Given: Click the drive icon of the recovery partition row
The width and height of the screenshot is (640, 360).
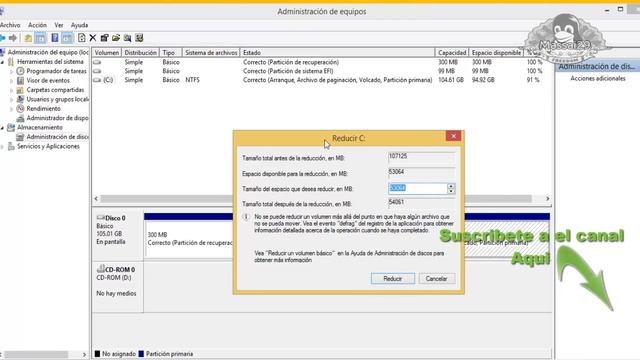Looking at the screenshot, I should (x=97, y=62).
